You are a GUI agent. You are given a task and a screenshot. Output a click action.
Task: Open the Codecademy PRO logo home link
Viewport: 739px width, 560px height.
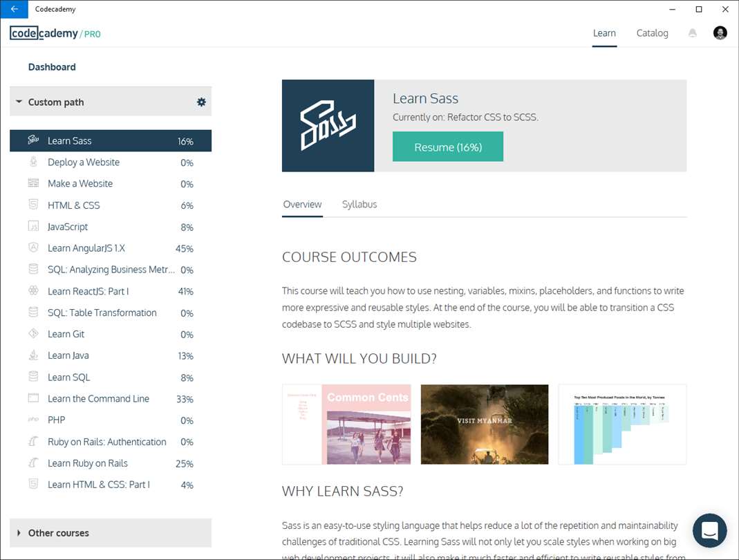pyautogui.click(x=55, y=33)
